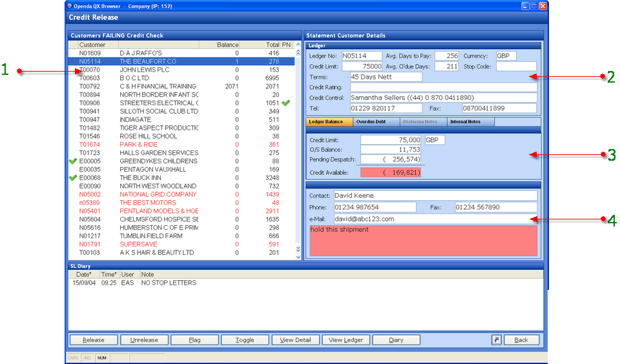Sort by the Total column header
The width and height of the screenshot is (620, 364).
(260, 45)
